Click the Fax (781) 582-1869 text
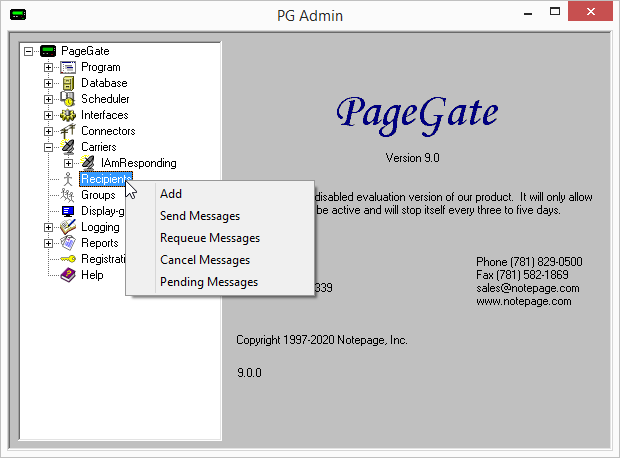This screenshot has width=620, height=458. [x=522, y=275]
